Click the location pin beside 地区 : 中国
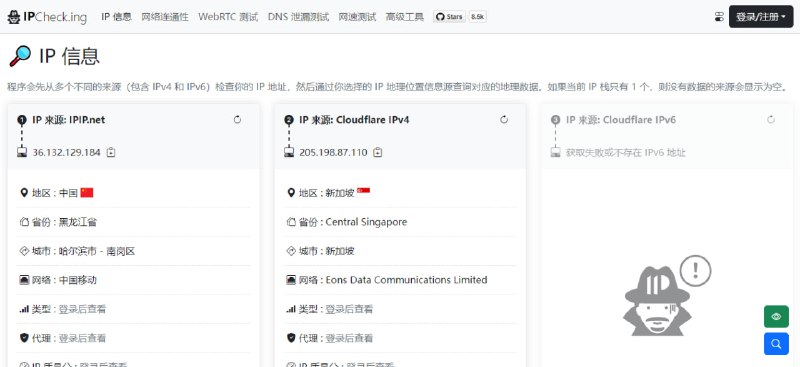This screenshot has height=367, width=800. [23, 192]
